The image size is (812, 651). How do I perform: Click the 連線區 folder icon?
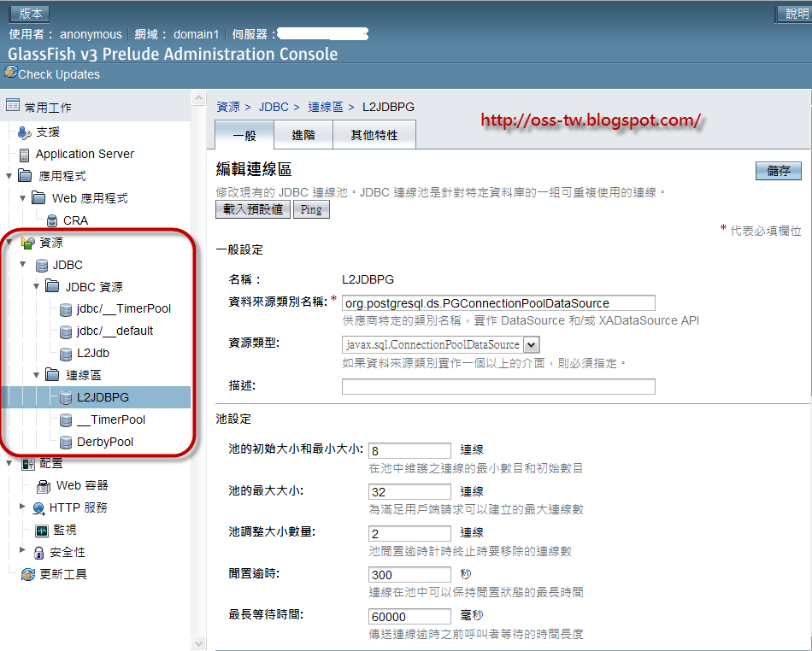coord(52,375)
